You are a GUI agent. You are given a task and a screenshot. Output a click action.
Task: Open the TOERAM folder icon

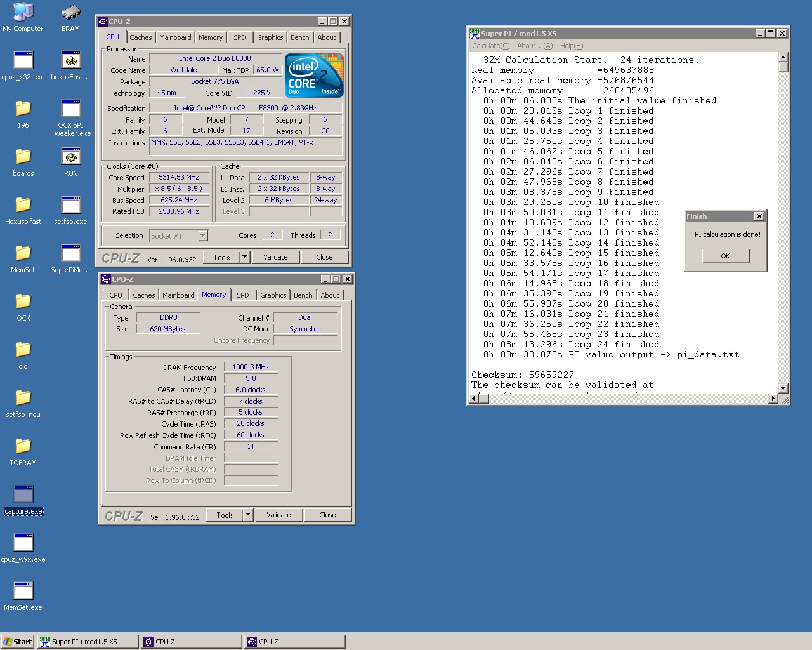pyautogui.click(x=23, y=452)
